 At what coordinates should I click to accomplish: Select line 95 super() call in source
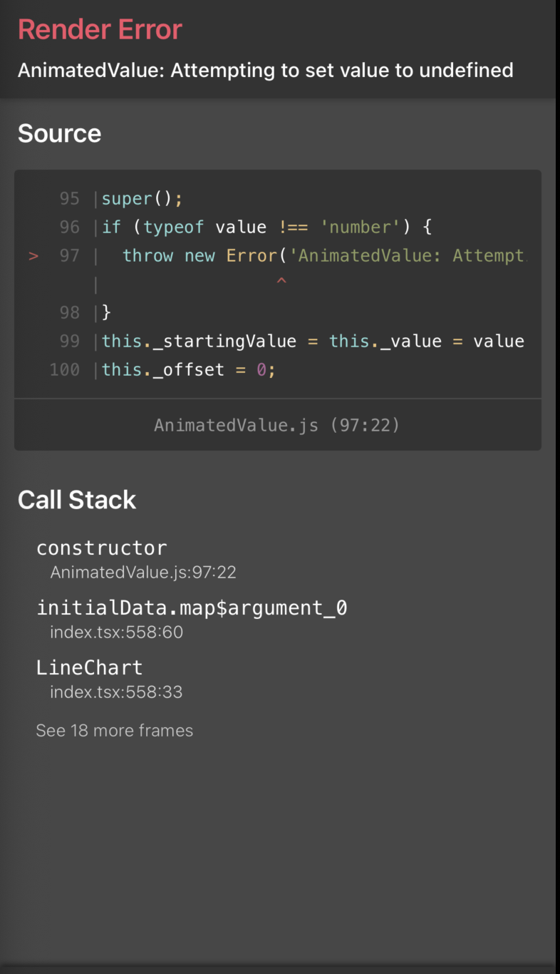point(142,198)
